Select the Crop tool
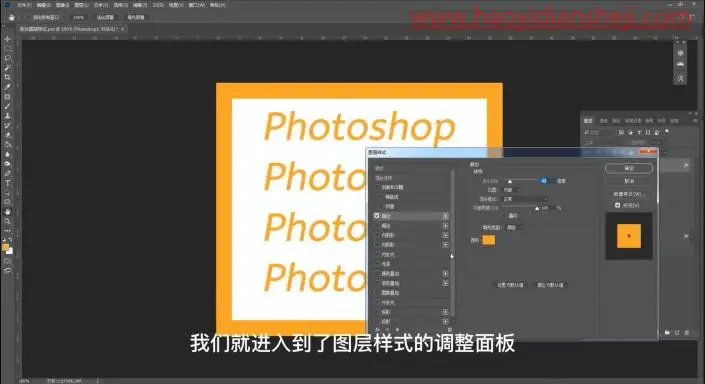The width and height of the screenshot is (705, 384). pyautogui.click(x=7, y=77)
